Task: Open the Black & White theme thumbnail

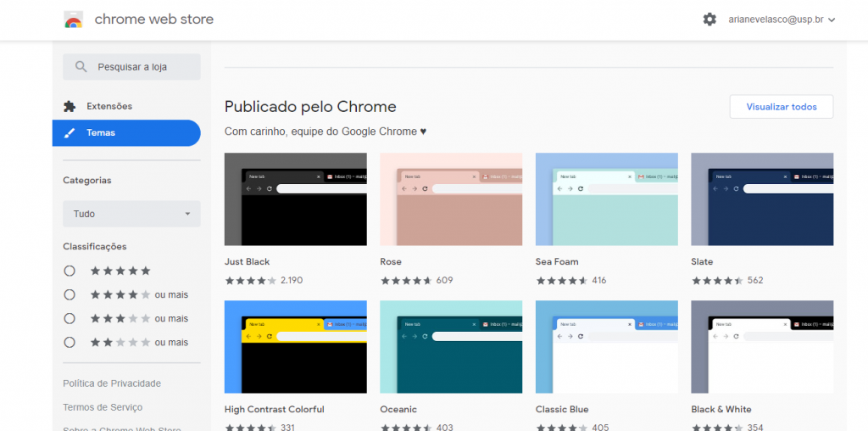Action: tap(762, 347)
